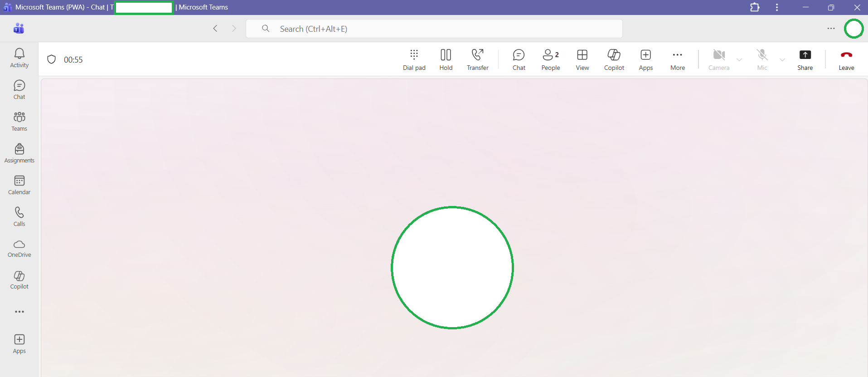Go to Teams in the sidebar
868x377 pixels.
[x=19, y=122]
